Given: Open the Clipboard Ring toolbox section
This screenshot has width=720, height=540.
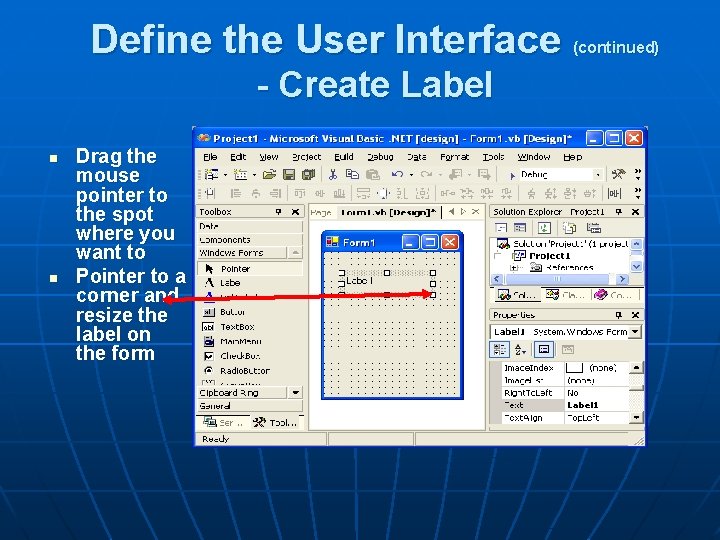Looking at the screenshot, I should tap(242, 393).
